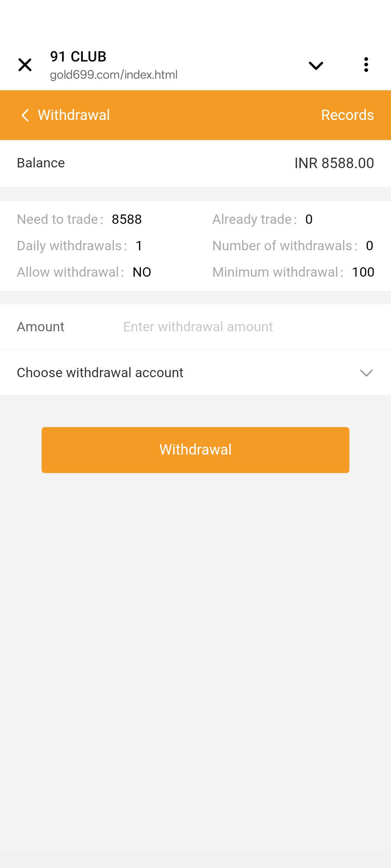The image size is (391, 868).
Task: Tap the Already trade value
Action: click(x=309, y=220)
